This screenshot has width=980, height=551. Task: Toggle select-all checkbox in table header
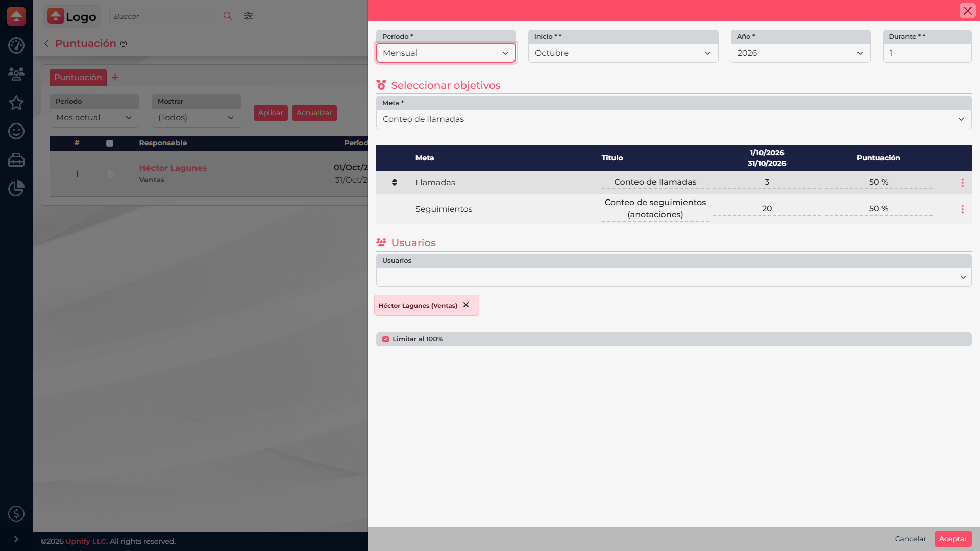pos(109,143)
